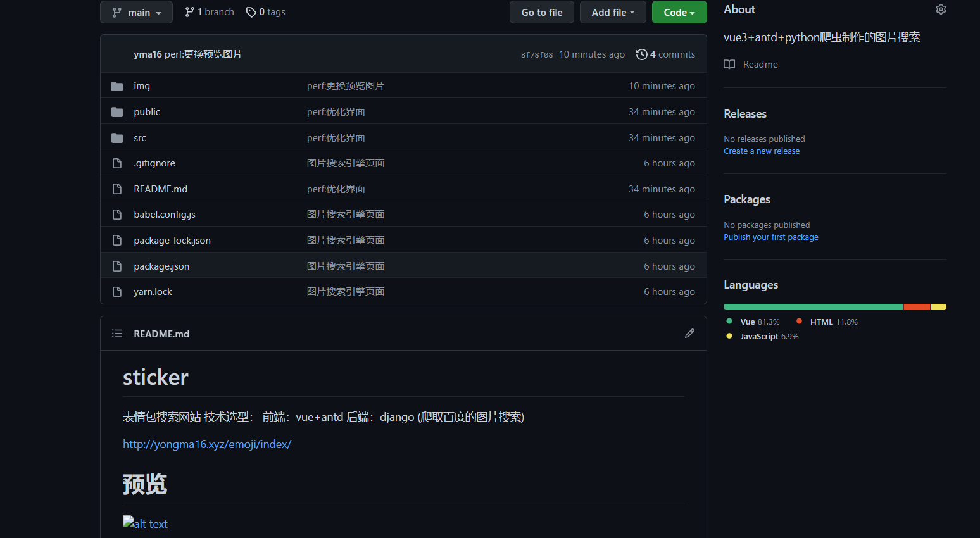Viewport: 980px width, 538px height.
Task: Click the Go to file button
Action: 542,12
